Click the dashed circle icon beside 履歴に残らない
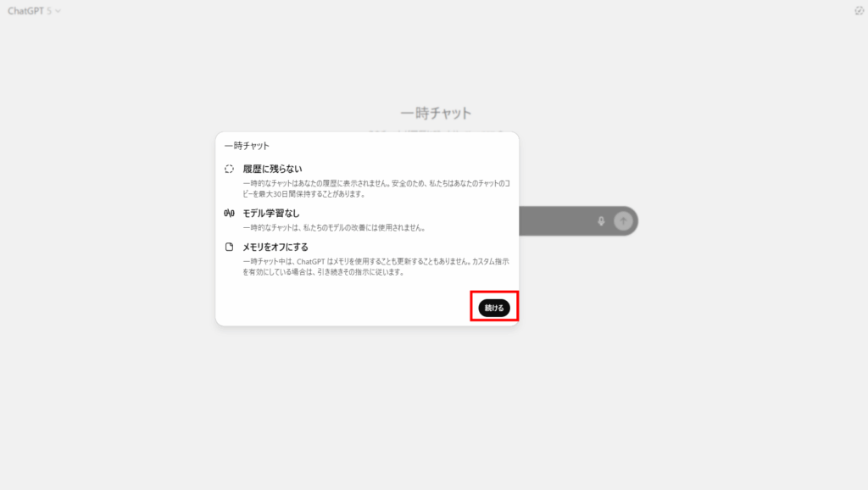 tap(229, 169)
